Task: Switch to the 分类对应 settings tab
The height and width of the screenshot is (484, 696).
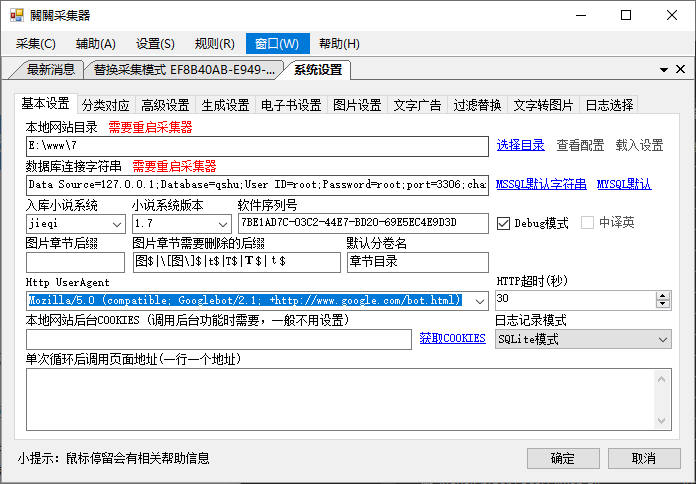Action: (x=106, y=105)
